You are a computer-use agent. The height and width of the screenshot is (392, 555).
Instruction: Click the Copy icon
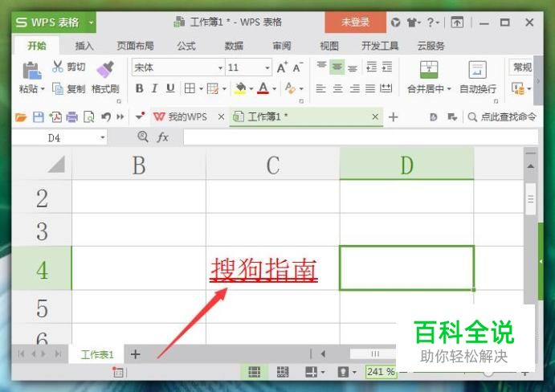(57, 88)
